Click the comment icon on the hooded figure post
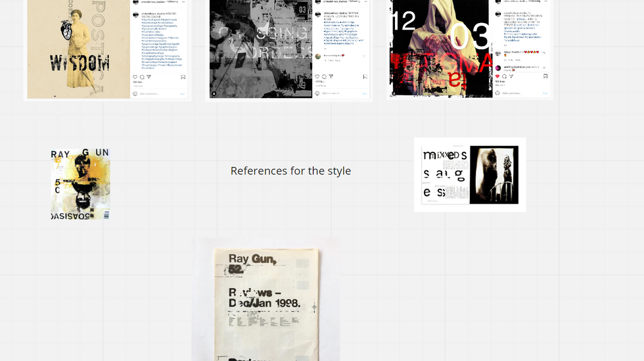Image resolution: width=644 pixels, height=361 pixels. [x=505, y=76]
